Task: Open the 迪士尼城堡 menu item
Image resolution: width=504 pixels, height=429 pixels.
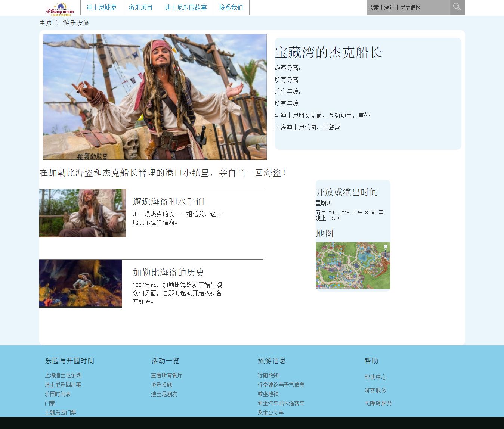Action: [101, 7]
